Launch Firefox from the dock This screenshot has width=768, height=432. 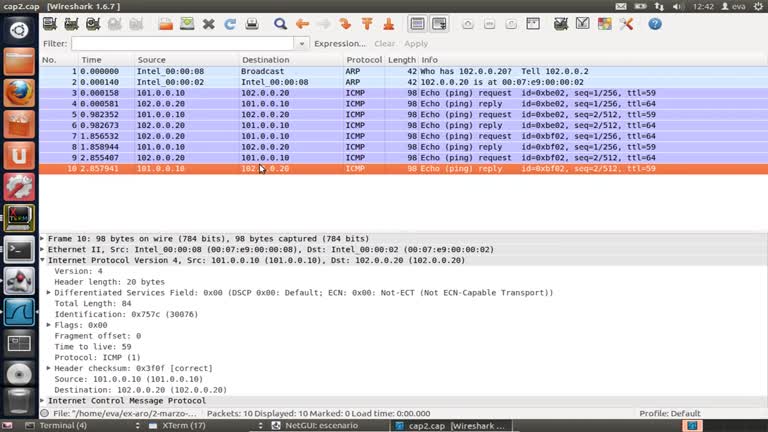click(x=19, y=93)
